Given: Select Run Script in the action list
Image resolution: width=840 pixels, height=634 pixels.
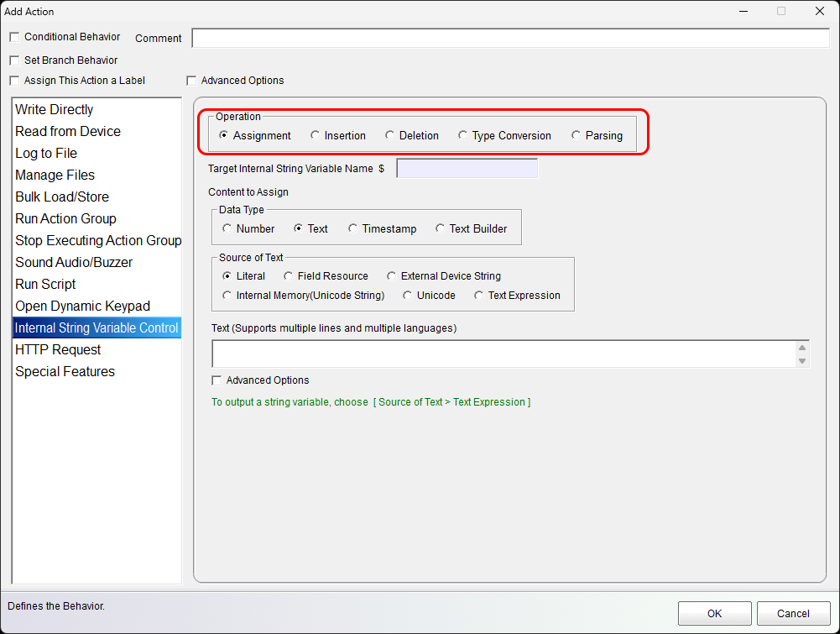Looking at the screenshot, I should point(45,285).
